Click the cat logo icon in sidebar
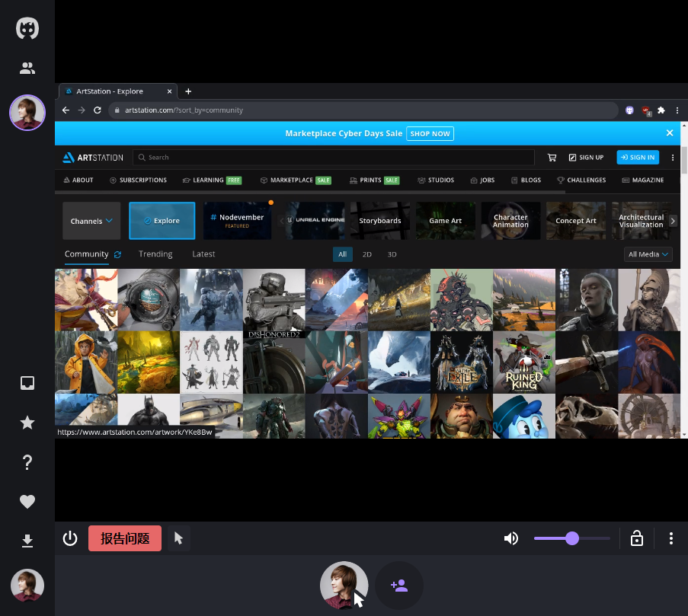 pyautogui.click(x=27, y=29)
